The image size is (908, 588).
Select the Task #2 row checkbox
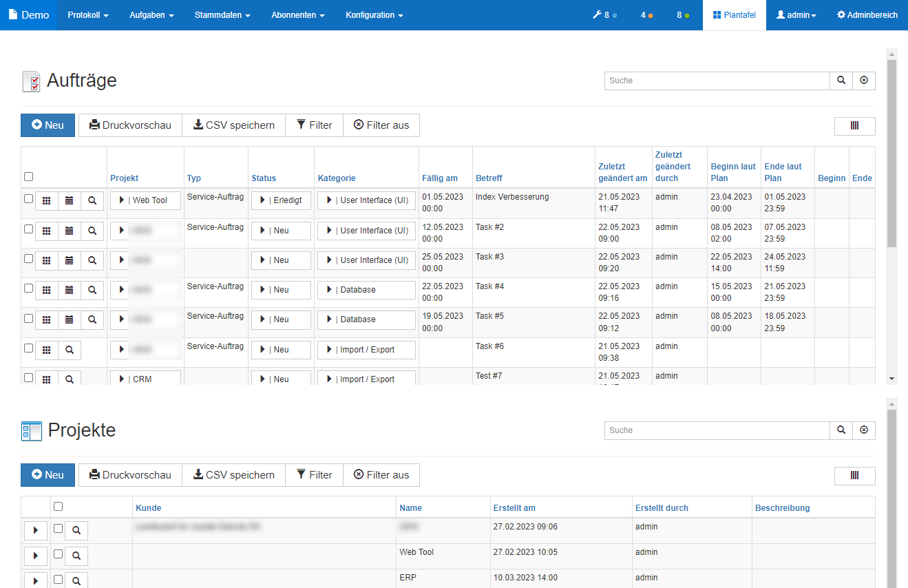[28, 229]
